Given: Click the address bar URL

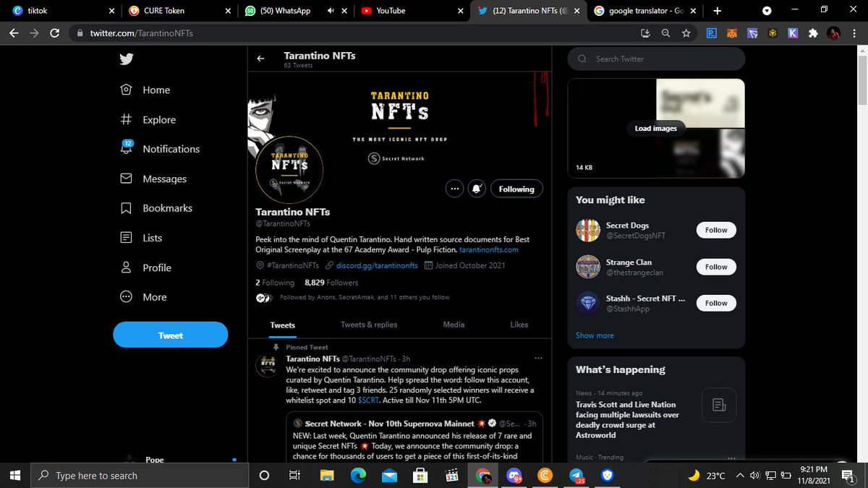Looking at the screenshot, I should click(x=141, y=33).
